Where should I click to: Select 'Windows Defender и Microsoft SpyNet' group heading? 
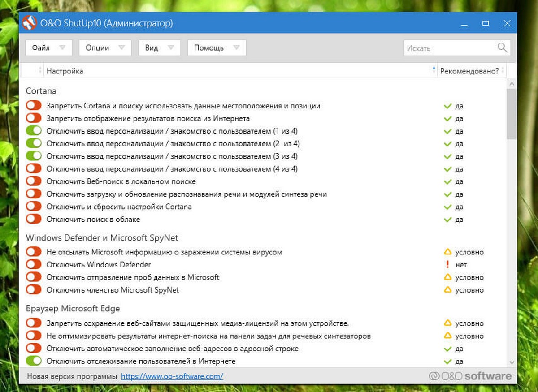[x=102, y=238]
